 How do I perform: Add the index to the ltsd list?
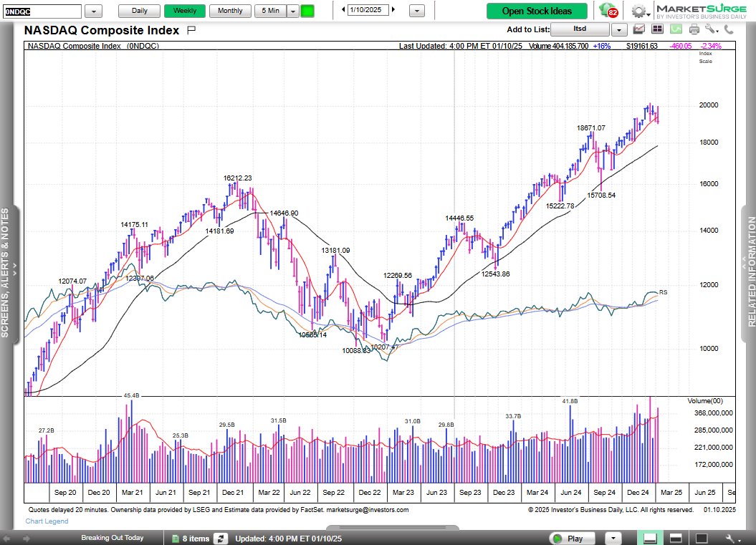pyautogui.click(x=580, y=29)
